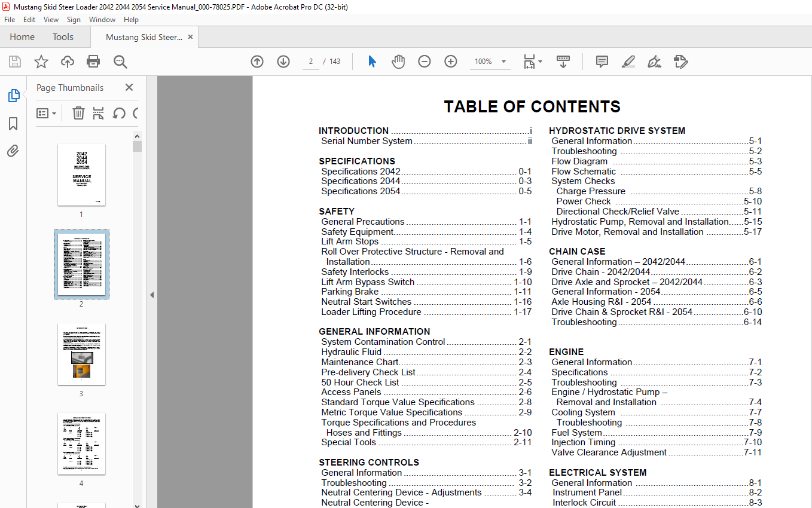The width and height of the screenshot is (812, 508).
Task: Activate the hand pan tool
Action: click(398, 62)
